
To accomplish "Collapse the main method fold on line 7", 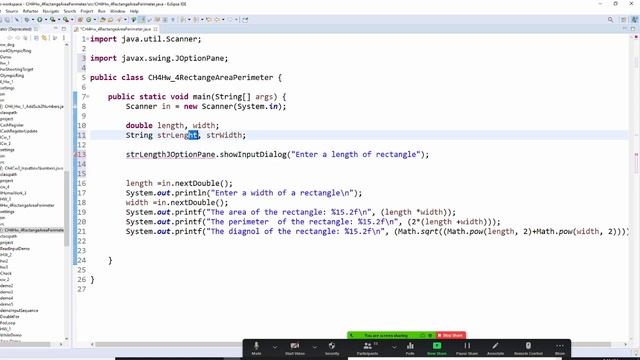I will click(88, 97).
